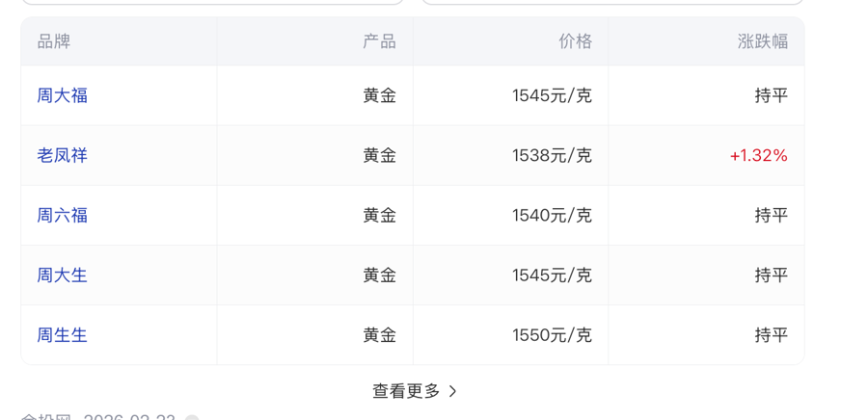Click the 周六福 brand link
868x420 pixels.
(x=63, y=215)
